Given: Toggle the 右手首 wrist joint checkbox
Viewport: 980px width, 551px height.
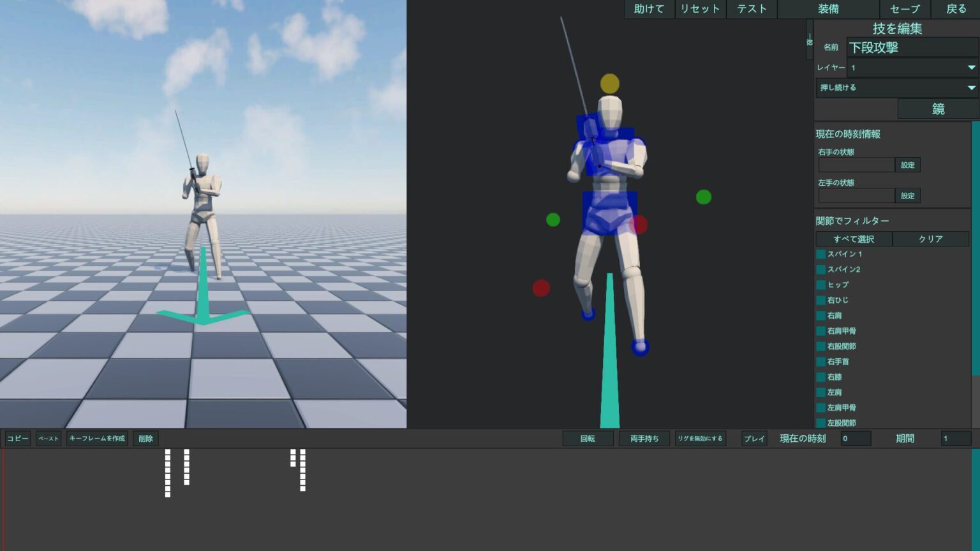Looking at the screenshot, I should tap(820, 361).
